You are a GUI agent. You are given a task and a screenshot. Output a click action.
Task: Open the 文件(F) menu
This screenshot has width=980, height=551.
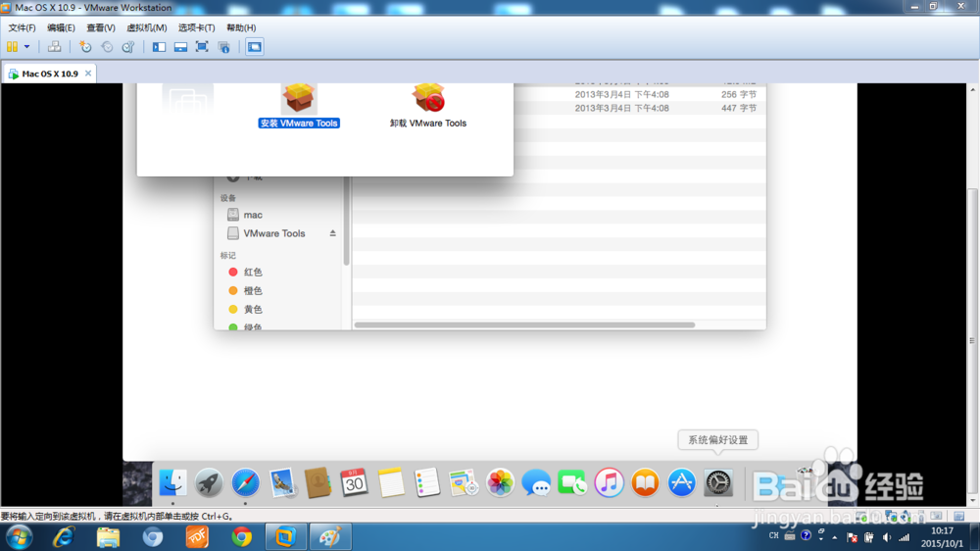point(22,27)
